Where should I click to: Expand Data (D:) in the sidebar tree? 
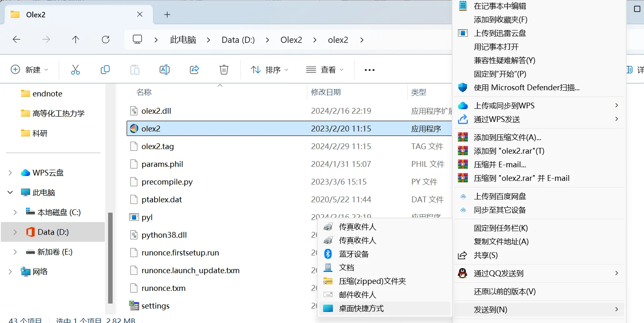coord(15,232)
